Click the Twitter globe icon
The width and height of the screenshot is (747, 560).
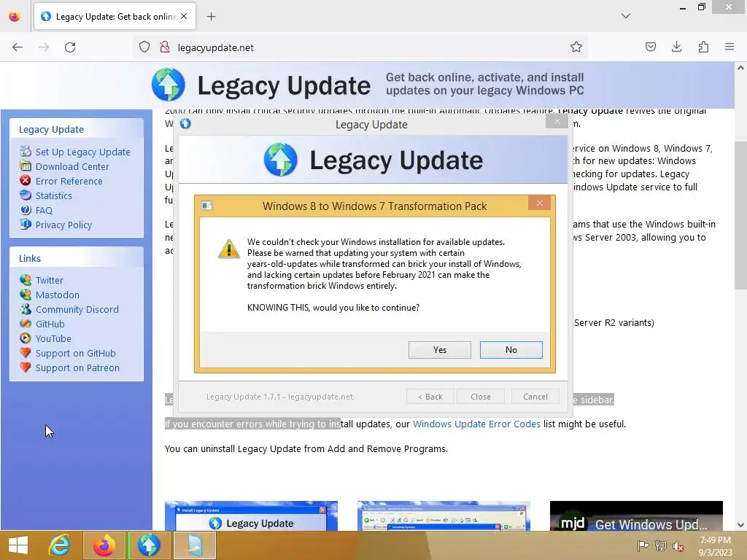(26, 280)
